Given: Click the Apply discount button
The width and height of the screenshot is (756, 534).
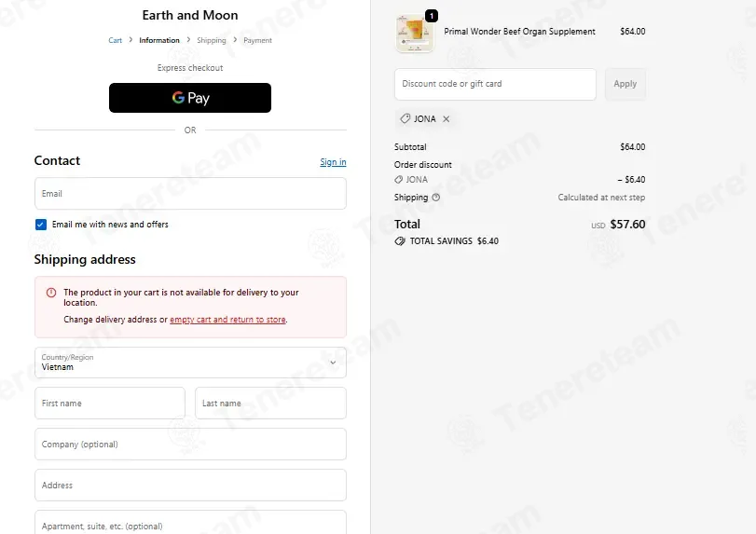Looking at the screenshot, I should coord(625,84).
